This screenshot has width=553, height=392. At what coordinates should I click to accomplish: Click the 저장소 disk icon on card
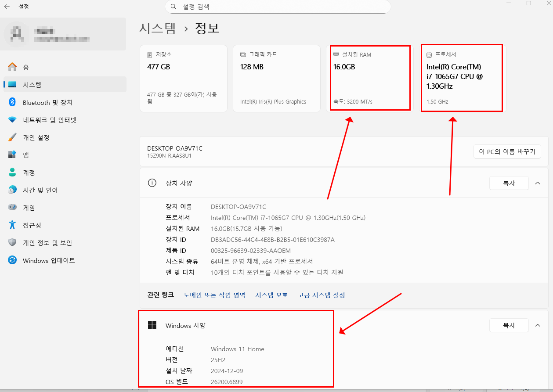[x=150, y=55]
